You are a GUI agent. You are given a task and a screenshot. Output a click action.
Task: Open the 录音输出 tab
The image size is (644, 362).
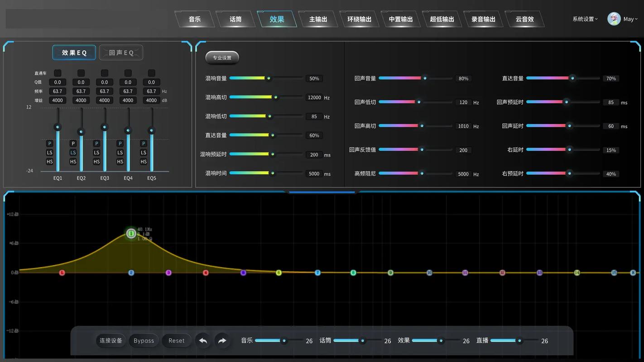tap(483, 19)
